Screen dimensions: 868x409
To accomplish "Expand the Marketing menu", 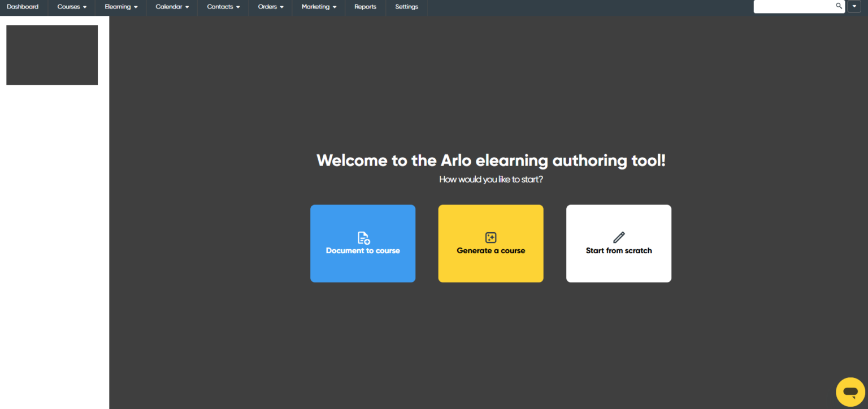I will pyautogui.click(x=319, y=7).
